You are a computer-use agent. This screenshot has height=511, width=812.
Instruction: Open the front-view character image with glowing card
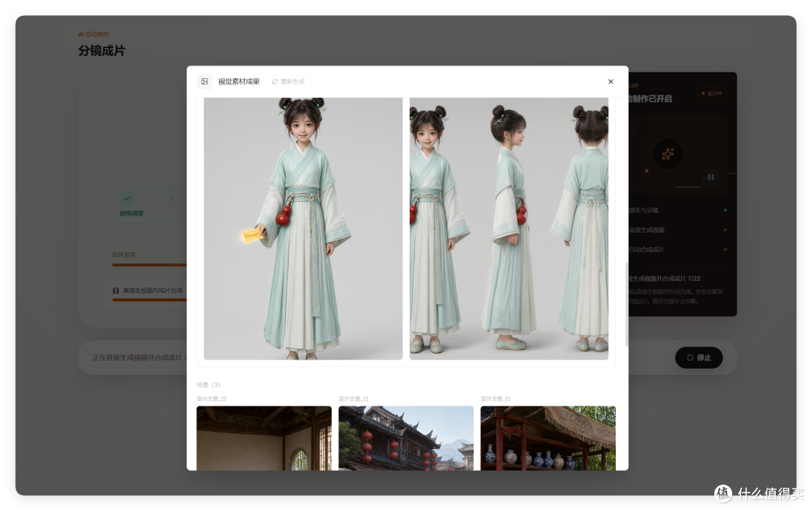click(303, 229)
